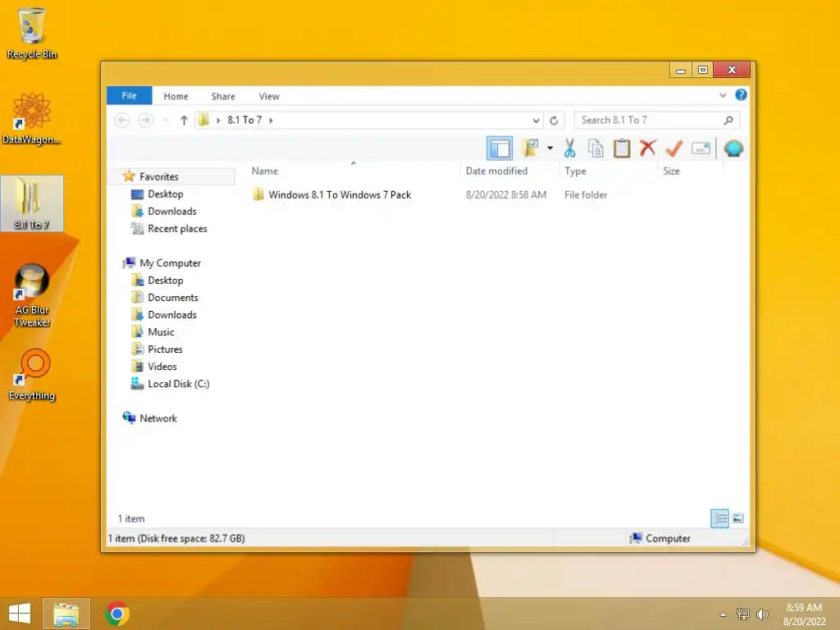
Task: Click the Copy icon in toolbar
Action: [596, 148]
